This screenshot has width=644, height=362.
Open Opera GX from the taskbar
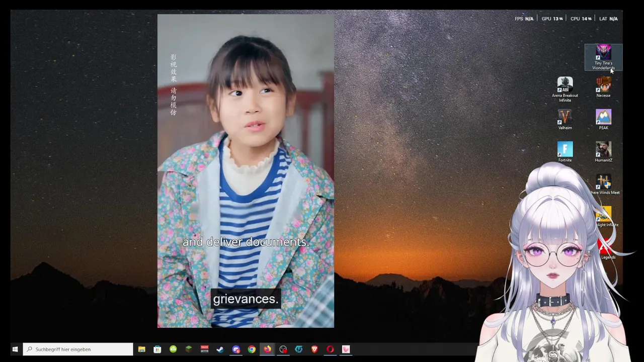[330, 349]
